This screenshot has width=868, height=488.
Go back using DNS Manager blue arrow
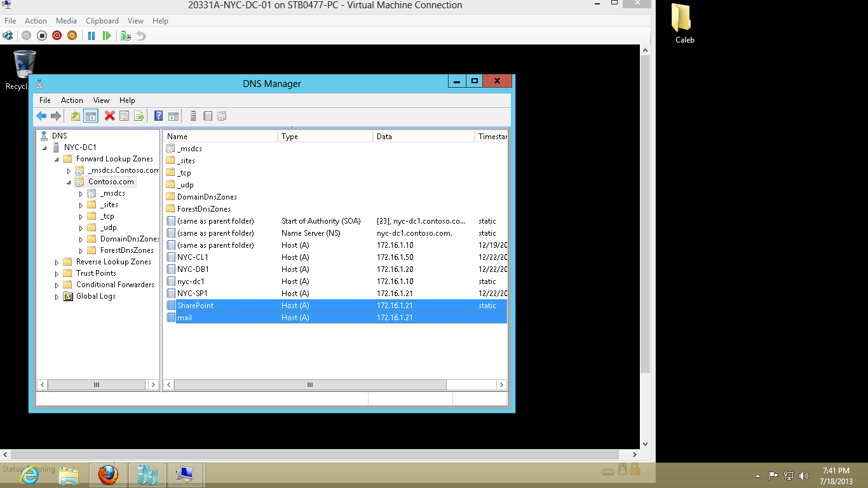coord(41,116)
